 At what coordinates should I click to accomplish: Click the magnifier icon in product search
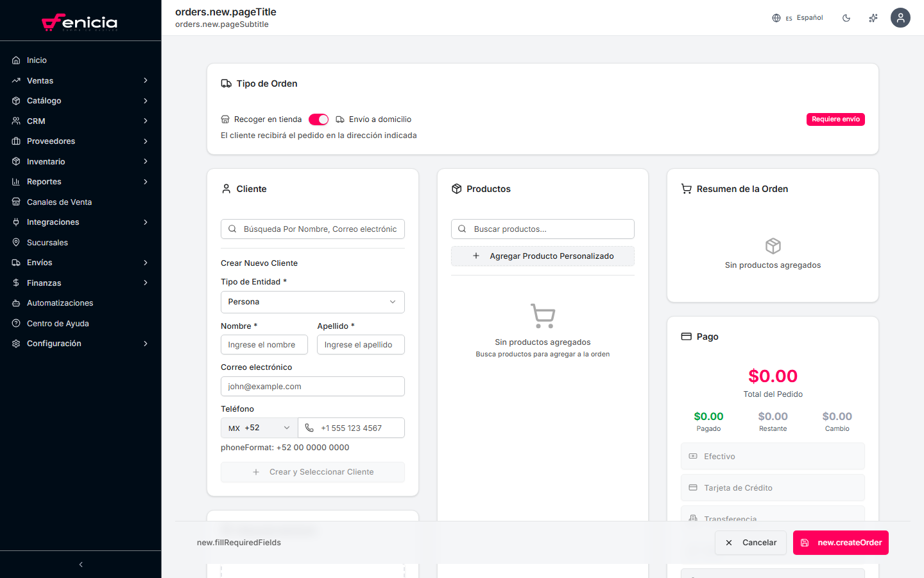(x=462, y=229)
